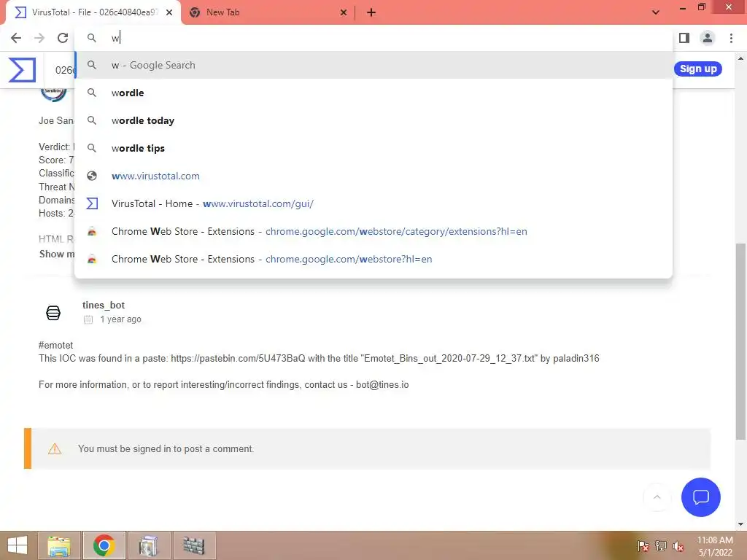Image resolution: width=747 pixels, height=560 pixels.
Task: Click the VirusTotal sigma logo
Action: pyautogui.click(x=22, y=69)
